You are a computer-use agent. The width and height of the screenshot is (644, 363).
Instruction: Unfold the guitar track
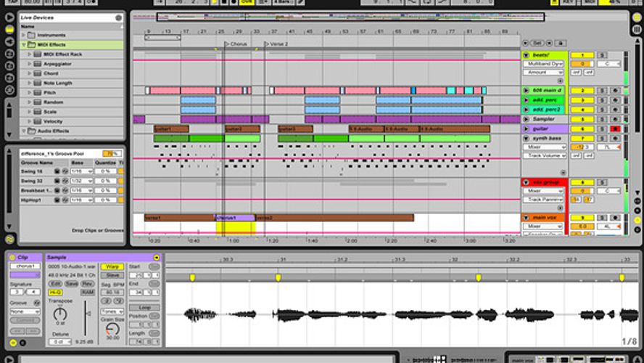(x=526, y=129)
